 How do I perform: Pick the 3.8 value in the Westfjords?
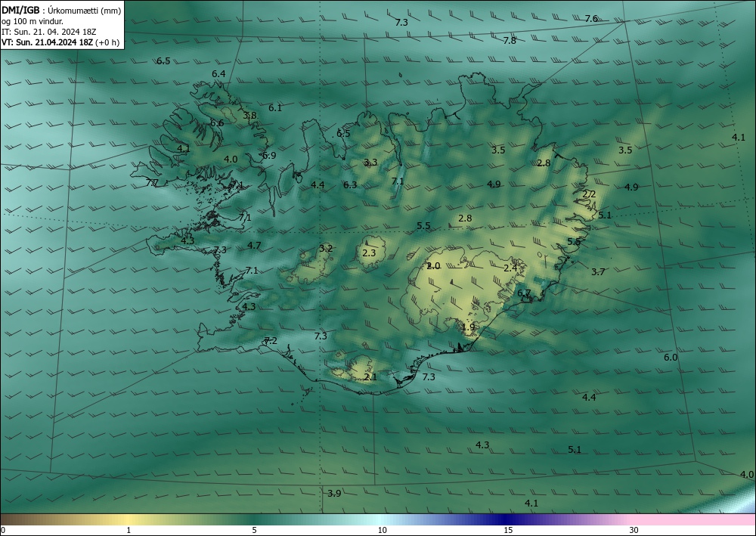249,115
